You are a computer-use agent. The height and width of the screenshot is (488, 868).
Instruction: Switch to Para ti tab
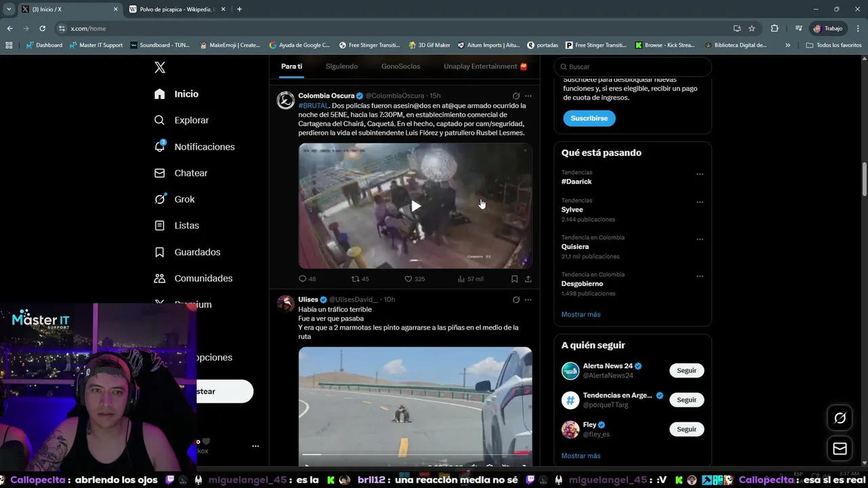(292, 66)
